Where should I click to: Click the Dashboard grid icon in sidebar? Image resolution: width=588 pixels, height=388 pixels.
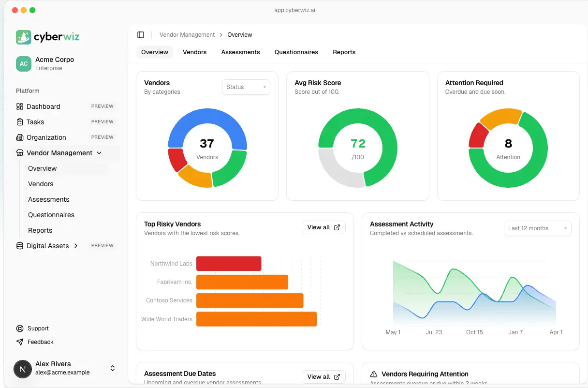click(20, 106)
